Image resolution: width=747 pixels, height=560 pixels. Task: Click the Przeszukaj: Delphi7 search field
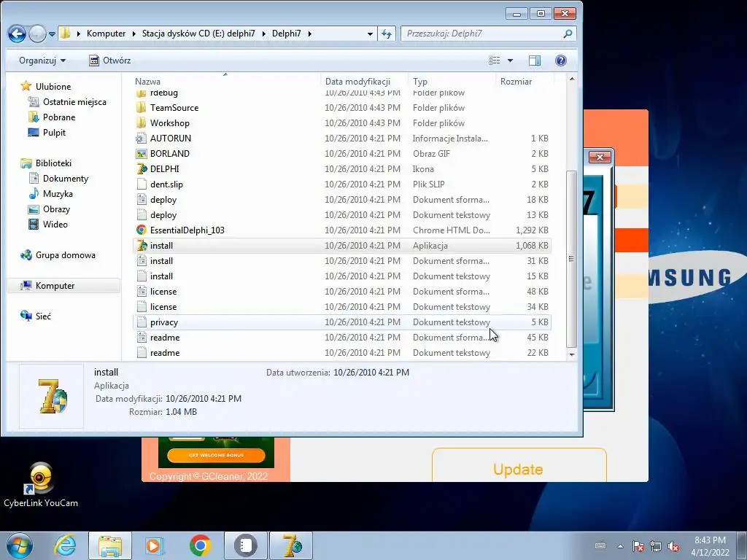point(481,34)
